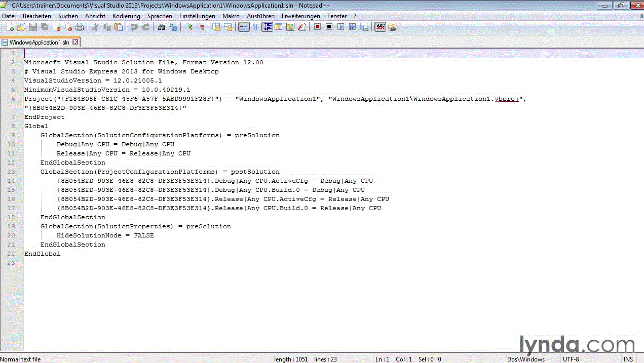This screenshot has height=363, width=644.
Task: Open the Datei menu
Action: [9, 16]
